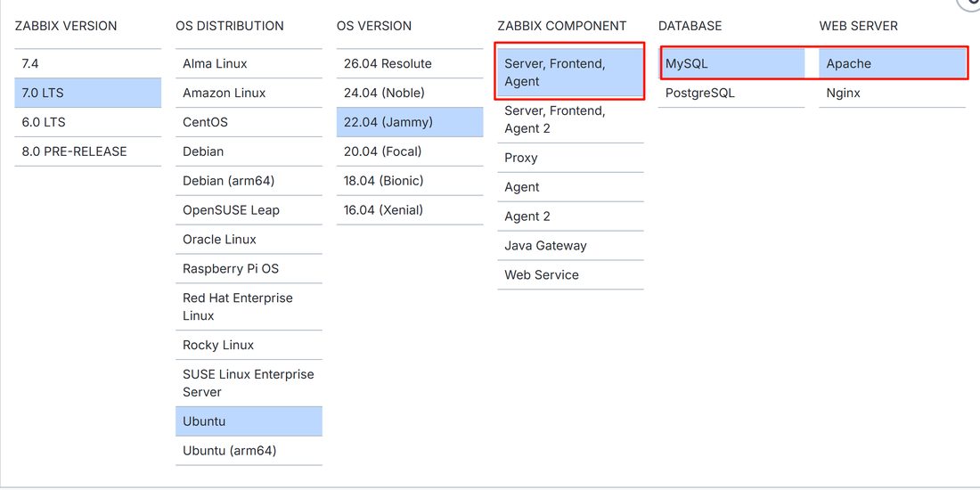This screenshot has width=980, height=490.
Task: Pick CentOS from OS distributions
Action: point(249,122)
